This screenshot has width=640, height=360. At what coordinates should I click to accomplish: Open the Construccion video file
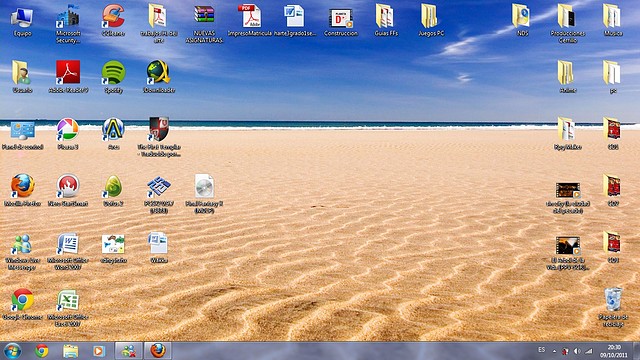340,18
